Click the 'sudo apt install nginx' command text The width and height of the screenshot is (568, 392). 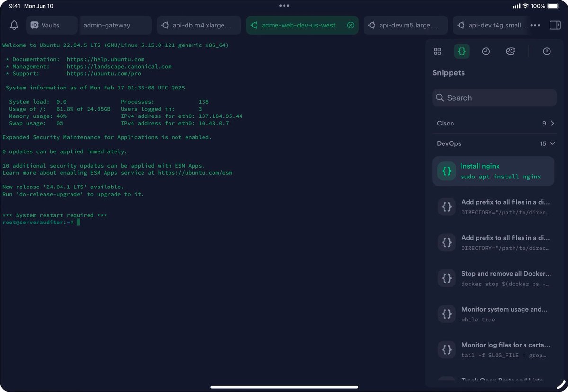coord(501,177)
